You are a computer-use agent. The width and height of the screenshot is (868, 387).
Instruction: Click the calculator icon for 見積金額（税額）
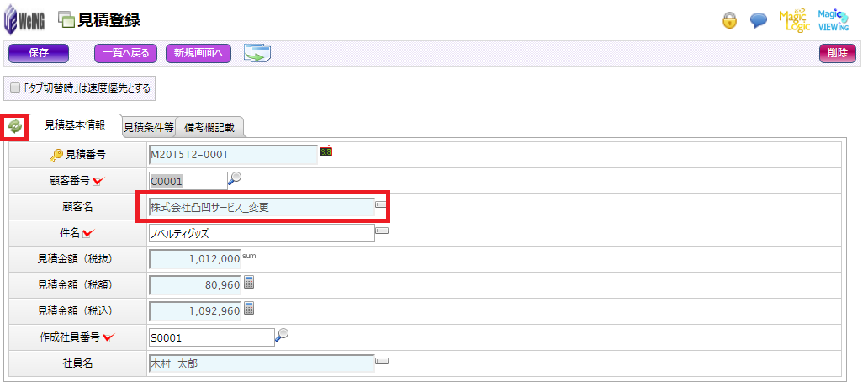pyautogui.click(x=249, y=283)
